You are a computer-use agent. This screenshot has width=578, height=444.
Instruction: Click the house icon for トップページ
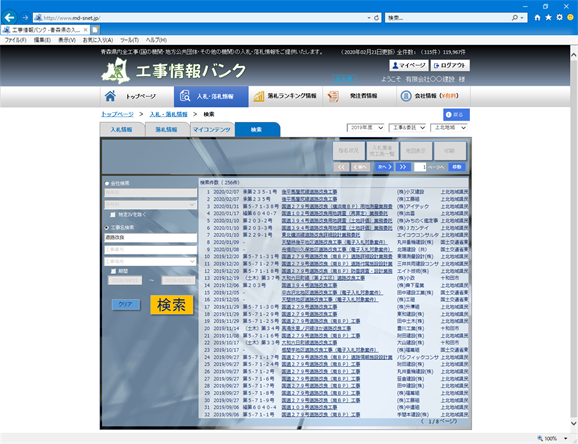[x=110, y=96]
